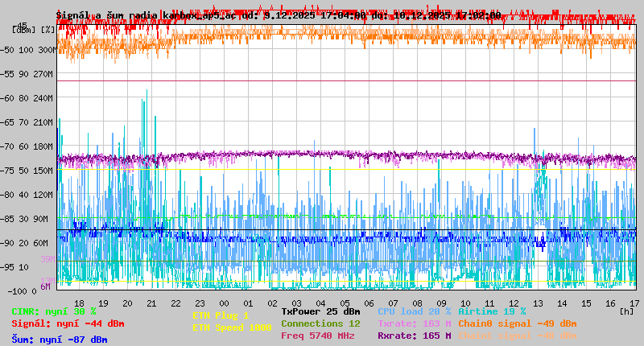
Task: Click hour '16' on the time axis
Action: [610, 303]
